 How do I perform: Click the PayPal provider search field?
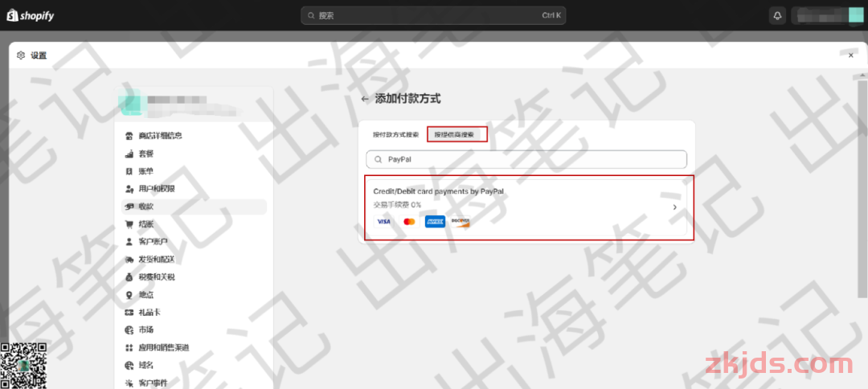pos(526,159)
